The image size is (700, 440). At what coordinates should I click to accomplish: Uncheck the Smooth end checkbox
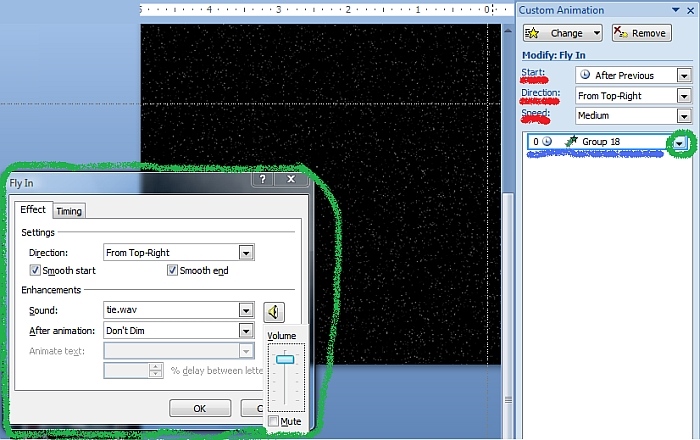(x=172, y=270)
